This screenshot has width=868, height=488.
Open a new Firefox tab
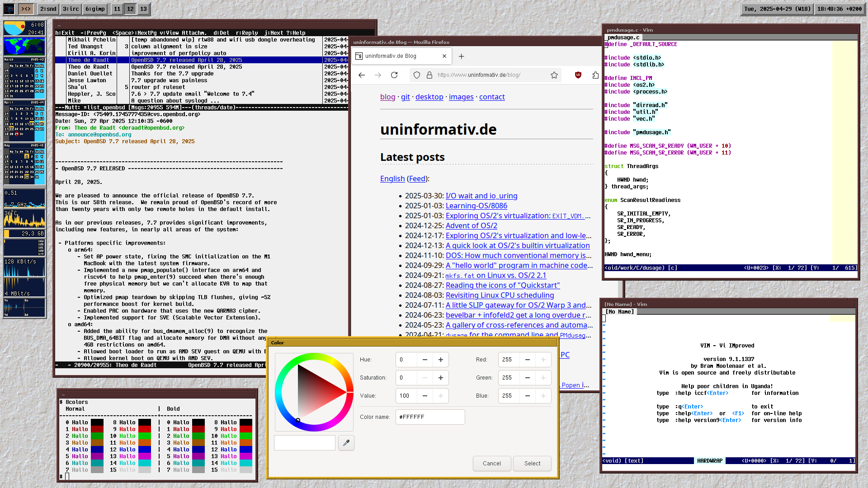point(461,56)
